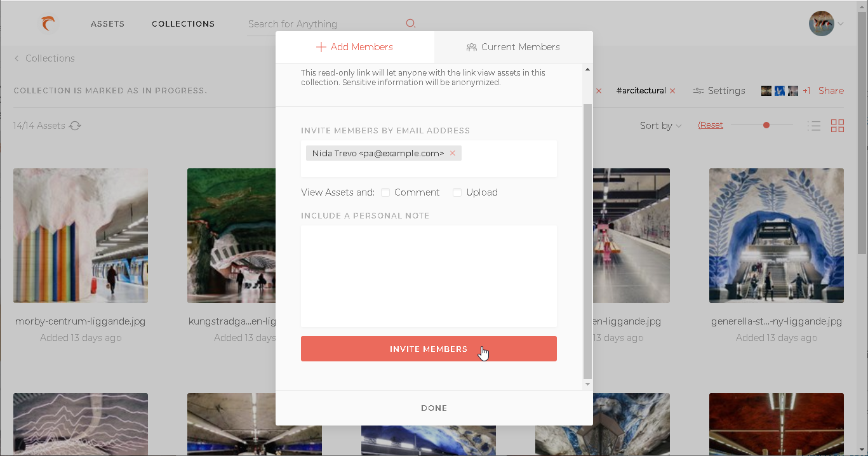Show the +1 additional members
Viewport: 868px width, 456px height.
806,91
